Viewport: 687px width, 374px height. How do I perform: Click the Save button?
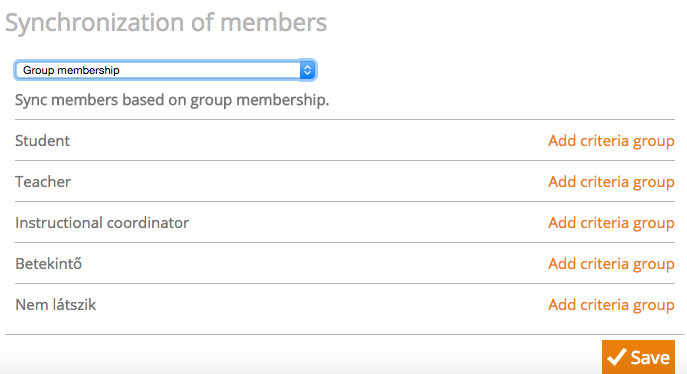(638, 357)
